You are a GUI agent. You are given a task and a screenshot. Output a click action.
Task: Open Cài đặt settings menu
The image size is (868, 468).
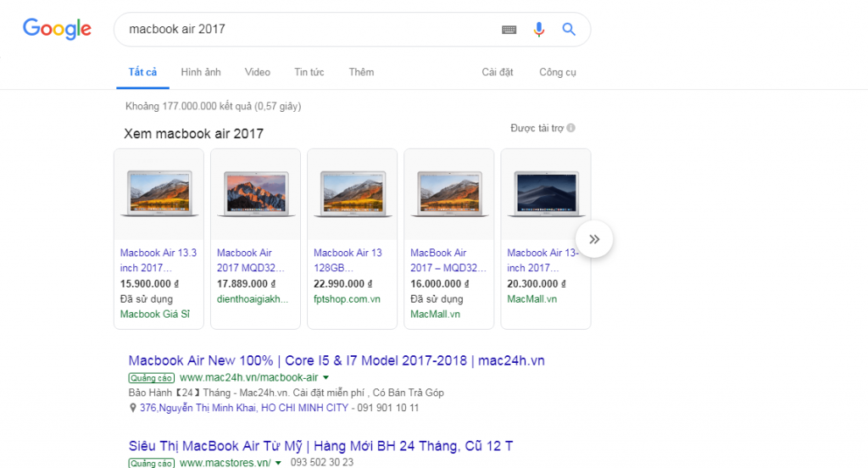[x=498, y=72]
